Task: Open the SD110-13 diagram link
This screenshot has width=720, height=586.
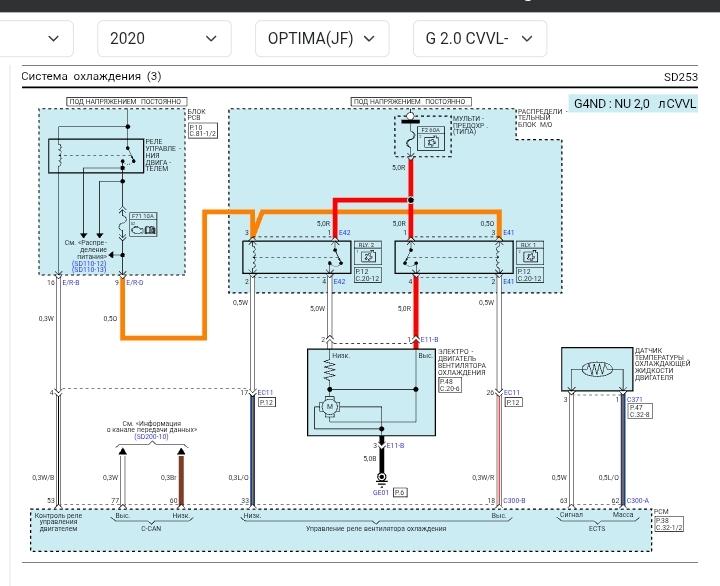Action: 89,270
